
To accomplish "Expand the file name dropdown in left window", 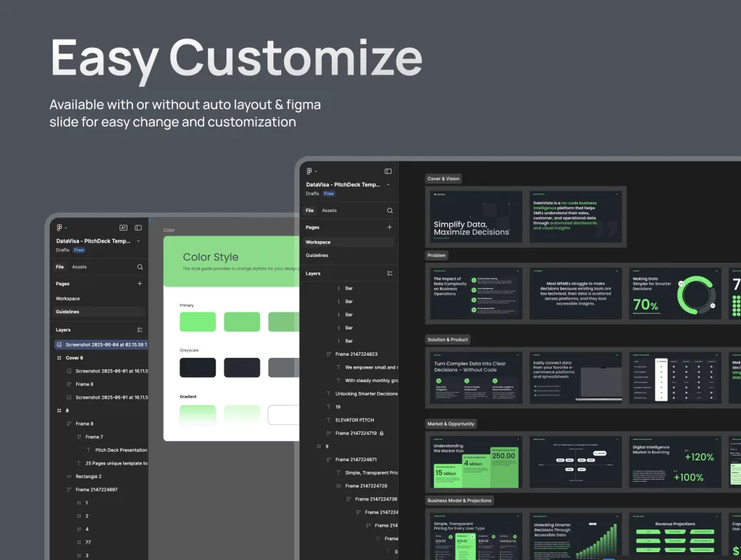I will pos(138,241).
